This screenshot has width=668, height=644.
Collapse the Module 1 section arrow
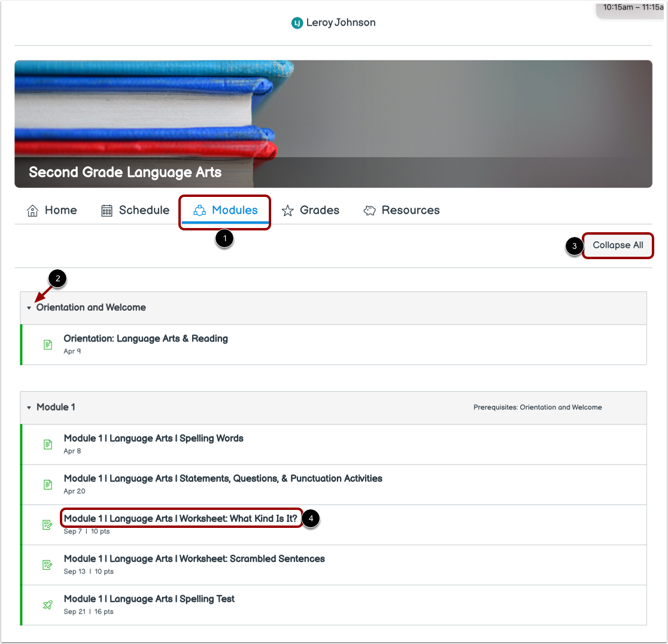click(x=29, y=407)
